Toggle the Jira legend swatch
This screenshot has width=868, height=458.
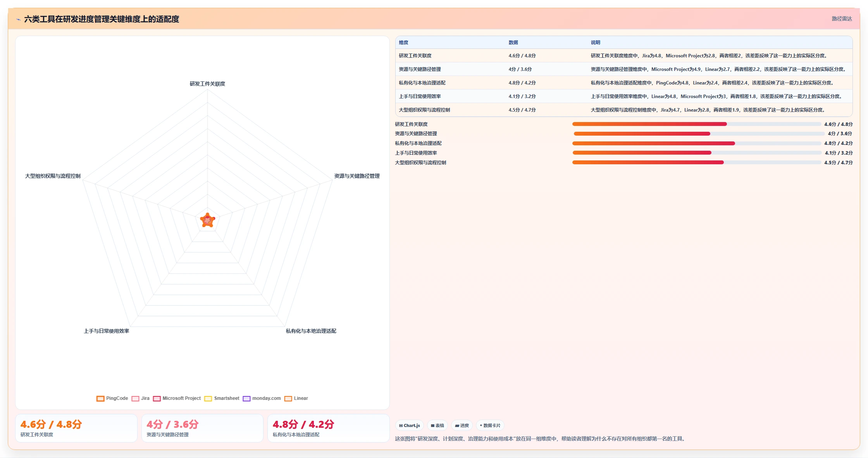tap(135, 398)
